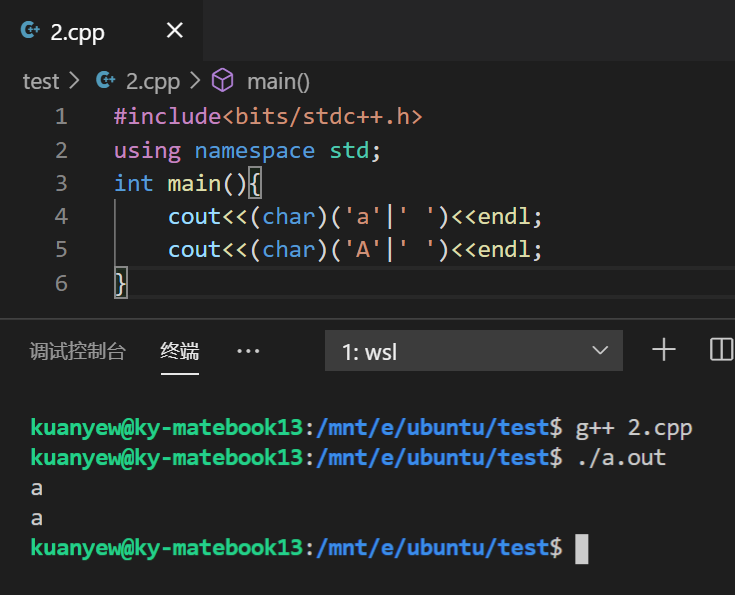Image resolution: width=735 pixels, height=595 pixels.
Task: Click the 'A' character literal on line 5
Action: coord(362,250)
